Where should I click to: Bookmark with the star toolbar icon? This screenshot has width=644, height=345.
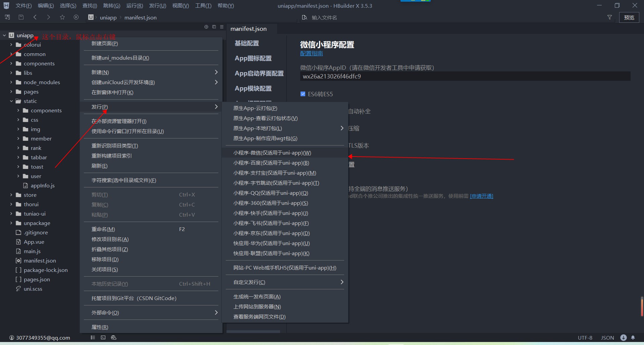[x=62, y=17]
